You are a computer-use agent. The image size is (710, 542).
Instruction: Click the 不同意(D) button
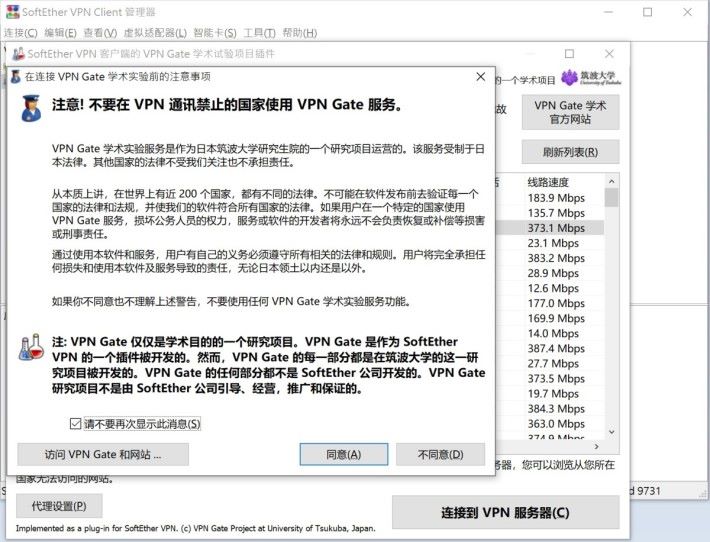tap(441, 454)
